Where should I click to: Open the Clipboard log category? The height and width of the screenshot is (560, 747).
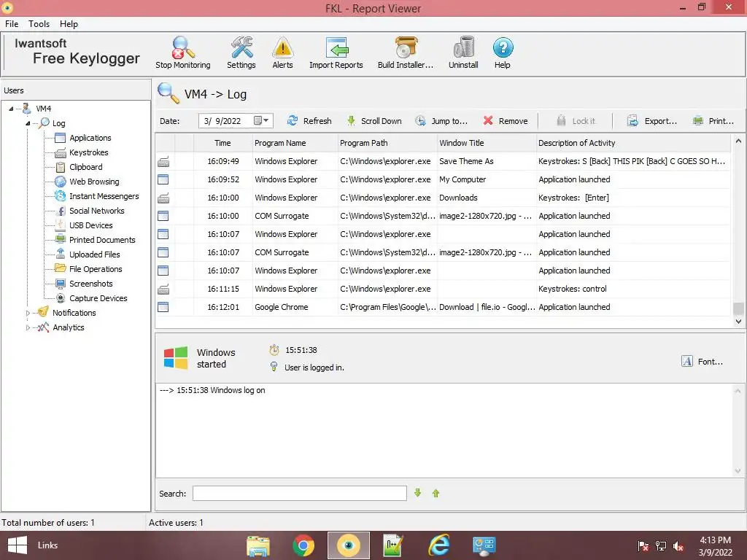[86, 167]
